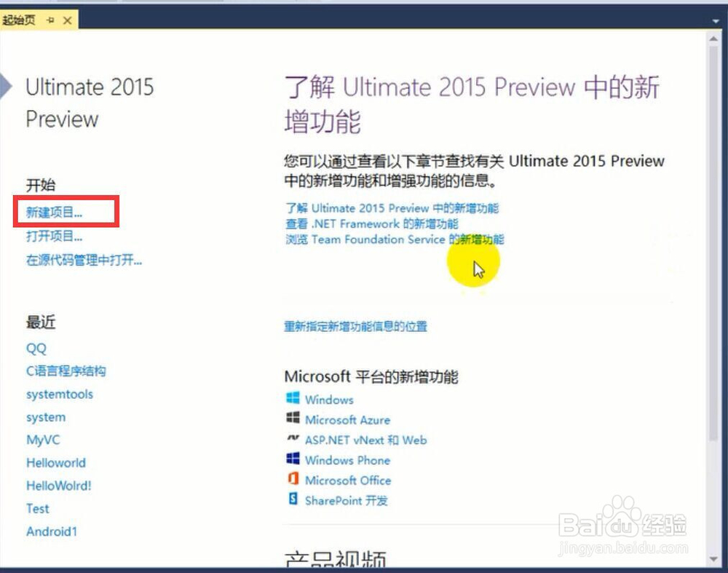The image size is (728, 573).
Task: Open recent project MyVC
Action: 43,440
